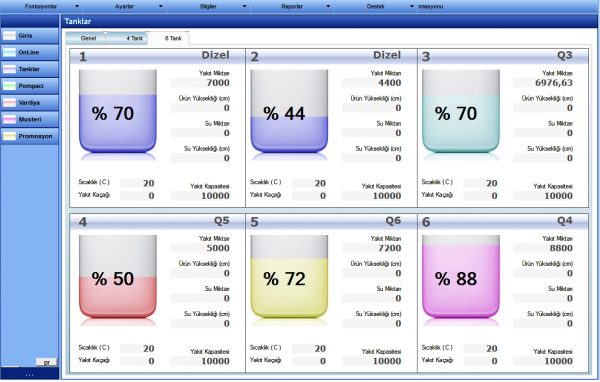Expand the Ayarlar dropdown arrow

pos(160,7)
